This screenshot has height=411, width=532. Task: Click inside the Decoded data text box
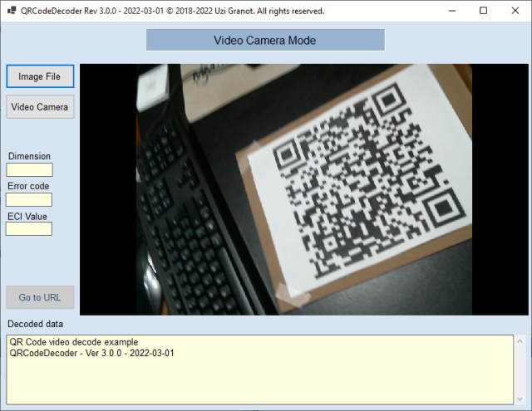(260, 369)
